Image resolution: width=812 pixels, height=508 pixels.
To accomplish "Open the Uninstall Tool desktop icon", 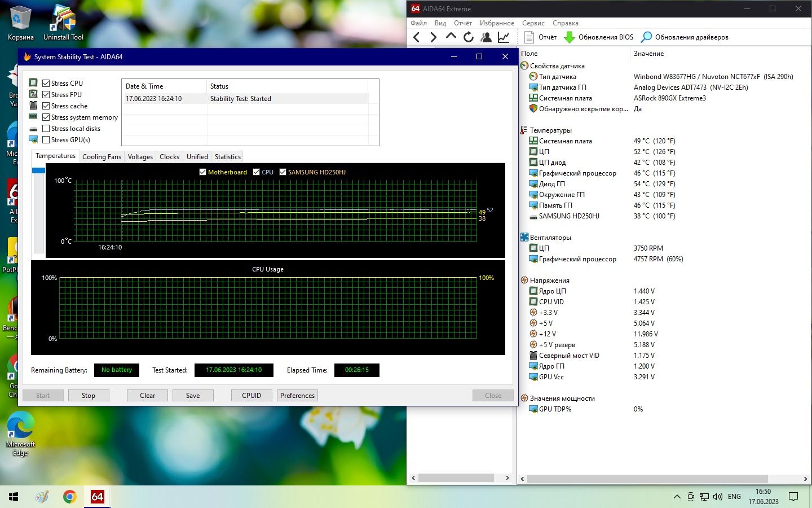I will click(x=63, y=23).
